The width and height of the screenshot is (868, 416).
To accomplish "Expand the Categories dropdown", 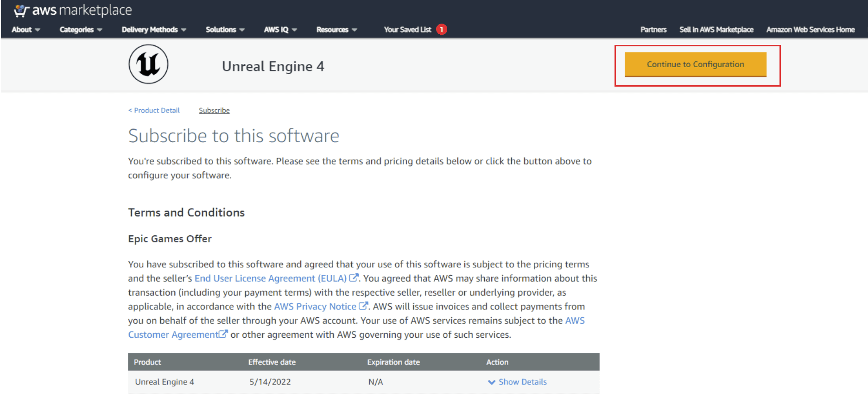I will point(81,30).
